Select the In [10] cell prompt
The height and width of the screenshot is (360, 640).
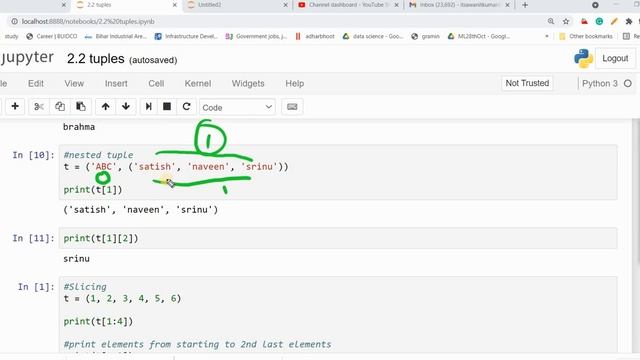(x=33, y=155)
